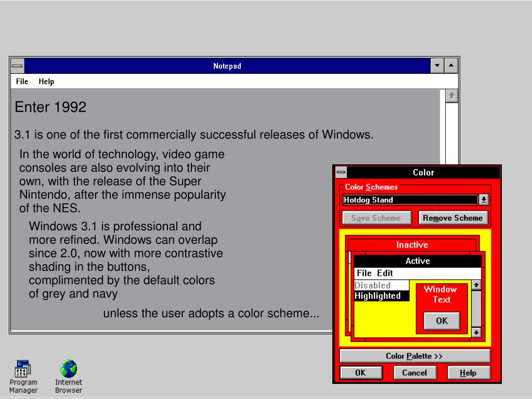
Task: Click the preview OK button sample
Action: pyautogui.click(x=442, y=320)
